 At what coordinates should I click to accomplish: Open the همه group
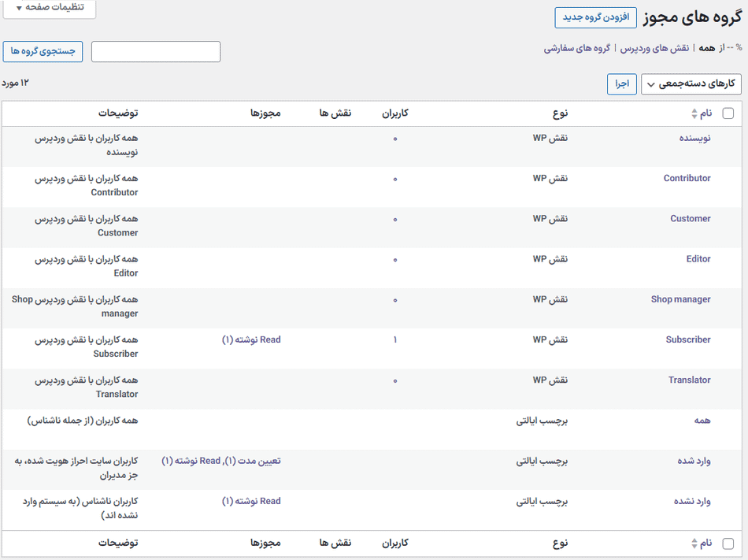click(x=702, y=421)
